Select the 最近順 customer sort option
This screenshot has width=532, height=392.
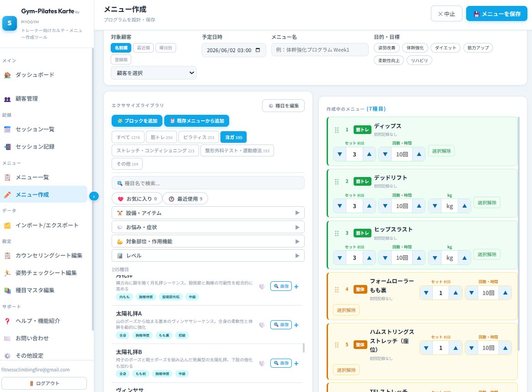[x=143, y=48]
